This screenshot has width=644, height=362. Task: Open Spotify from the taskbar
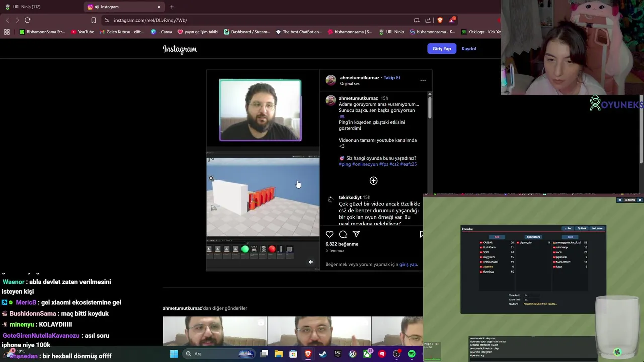click(x=412, y=354)
